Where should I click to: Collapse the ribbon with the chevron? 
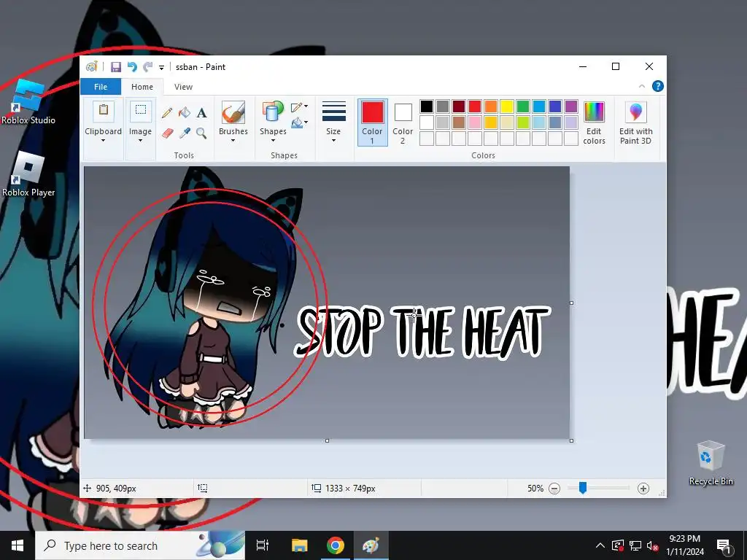click(642, 86)
